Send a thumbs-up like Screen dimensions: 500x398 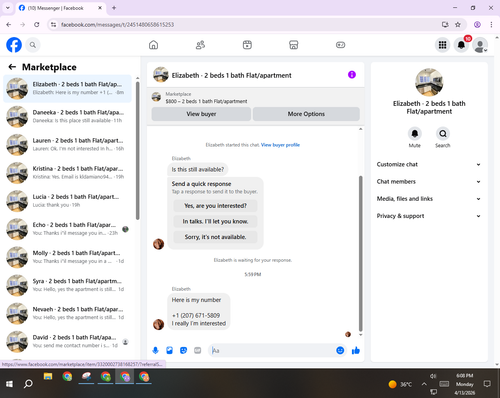click(x=356, y=350)
